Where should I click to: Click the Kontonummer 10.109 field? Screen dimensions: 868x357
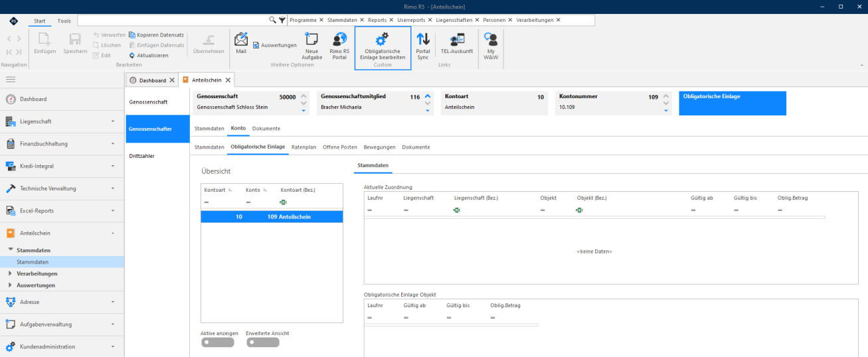[x=613, y=102]
